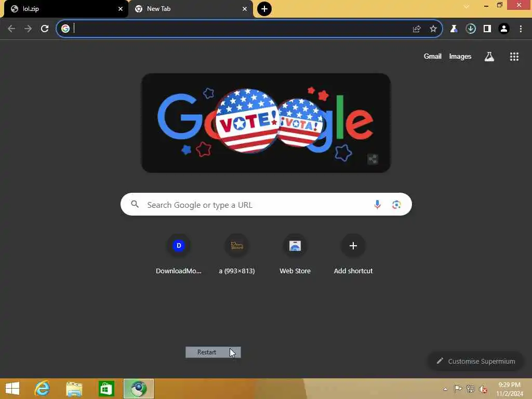532x399 pixels.
Task: Add a new shortcut tile
Action: tap(353, 255)
